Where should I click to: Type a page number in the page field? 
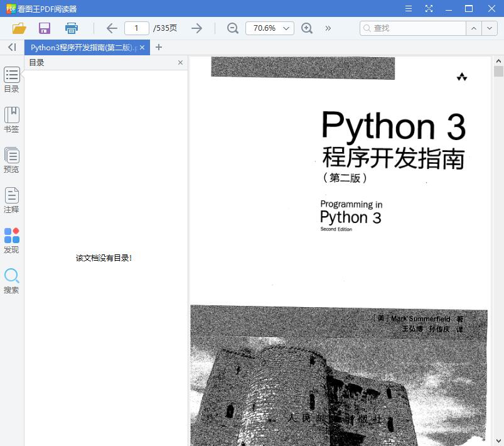136,28
